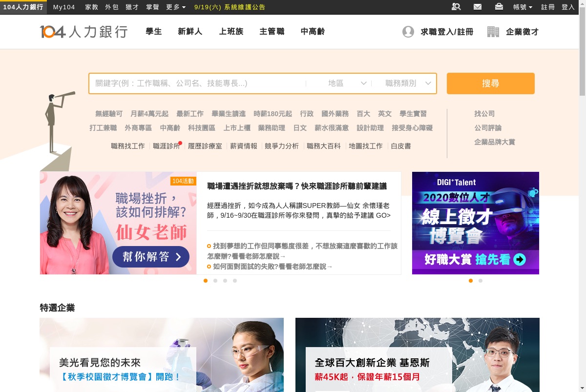Open the briefcase icon in top bar
The width and height of the screenshot is (586, 392).
499,7
